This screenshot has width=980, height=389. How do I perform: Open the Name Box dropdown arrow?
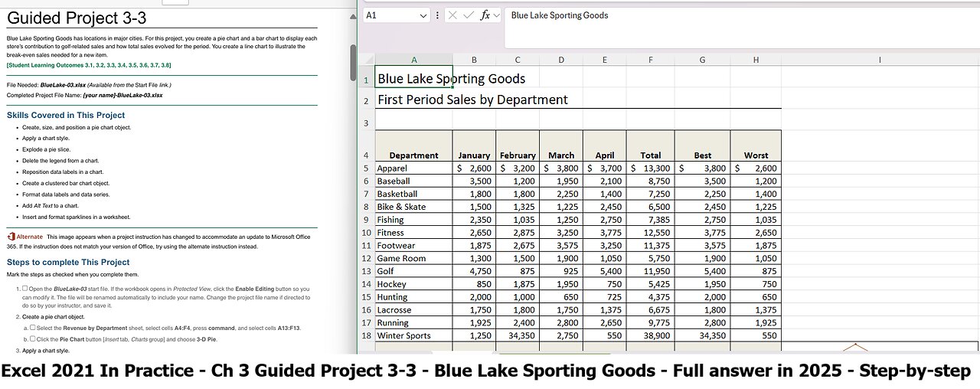point(424,15)
